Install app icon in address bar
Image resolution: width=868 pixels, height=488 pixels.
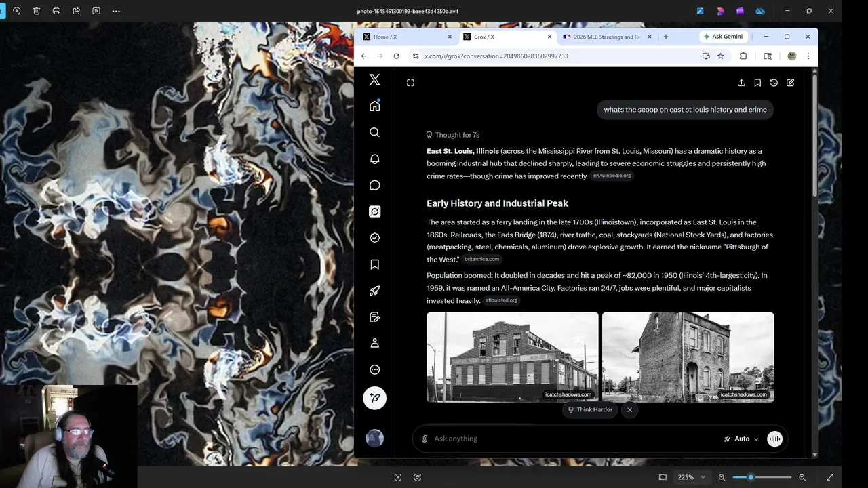706,56
